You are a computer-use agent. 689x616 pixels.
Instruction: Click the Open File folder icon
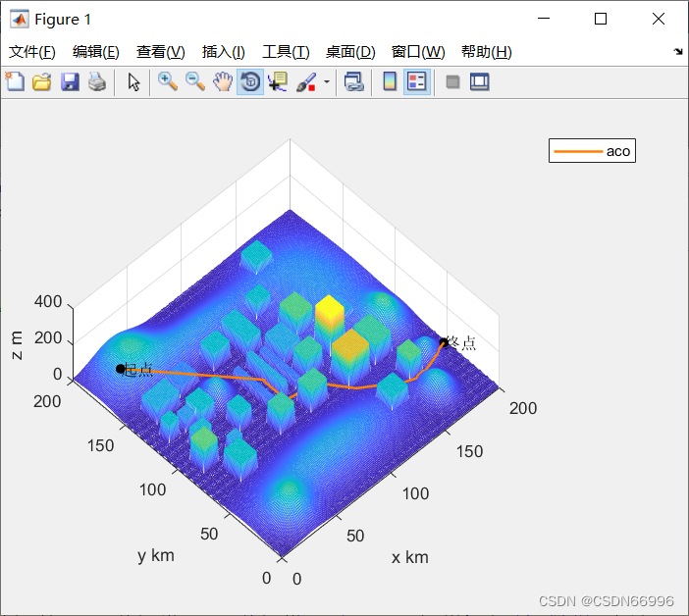[42, 81]
